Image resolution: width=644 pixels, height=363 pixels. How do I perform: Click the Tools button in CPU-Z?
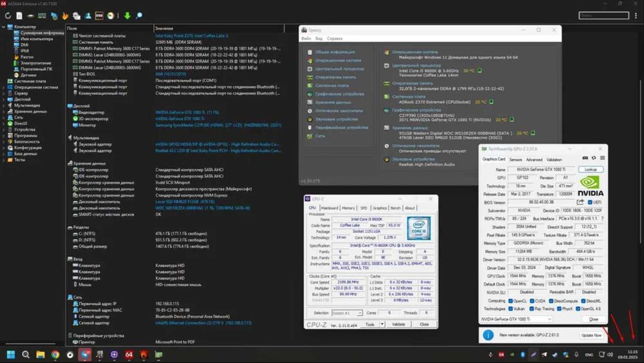click(x=370, y=324)
